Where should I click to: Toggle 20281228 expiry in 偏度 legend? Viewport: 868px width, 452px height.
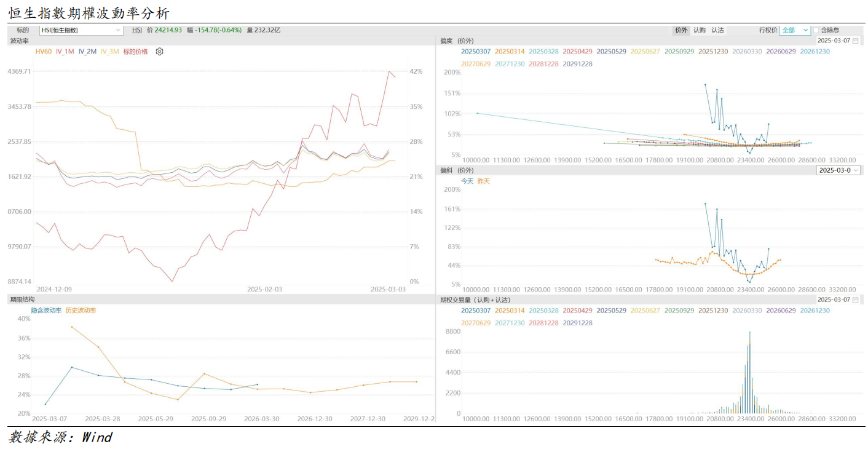[x=543, y=64]
